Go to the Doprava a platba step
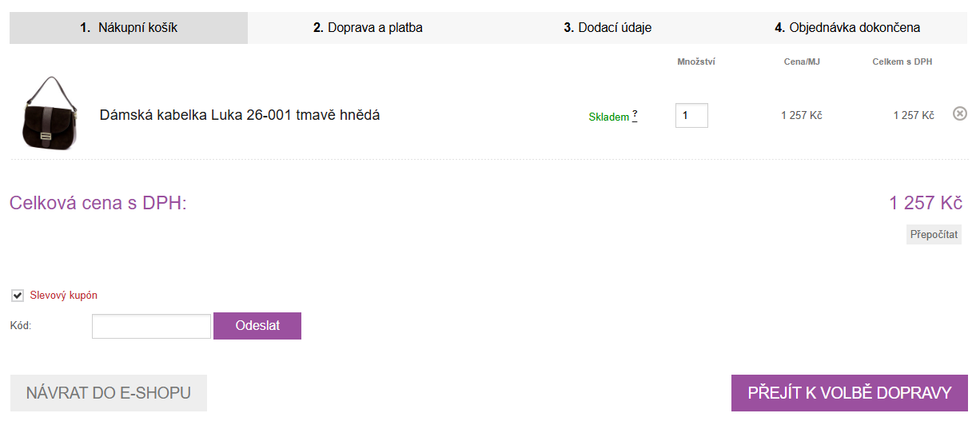Image resolution: width=980 pixels, height=425 pixels. tap(368, 28)
